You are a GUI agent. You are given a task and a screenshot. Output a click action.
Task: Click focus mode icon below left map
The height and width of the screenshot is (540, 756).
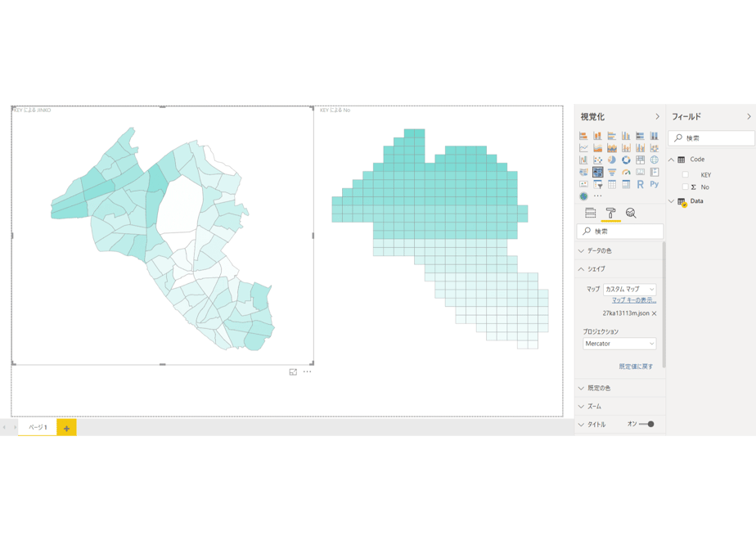pos(293,371)
